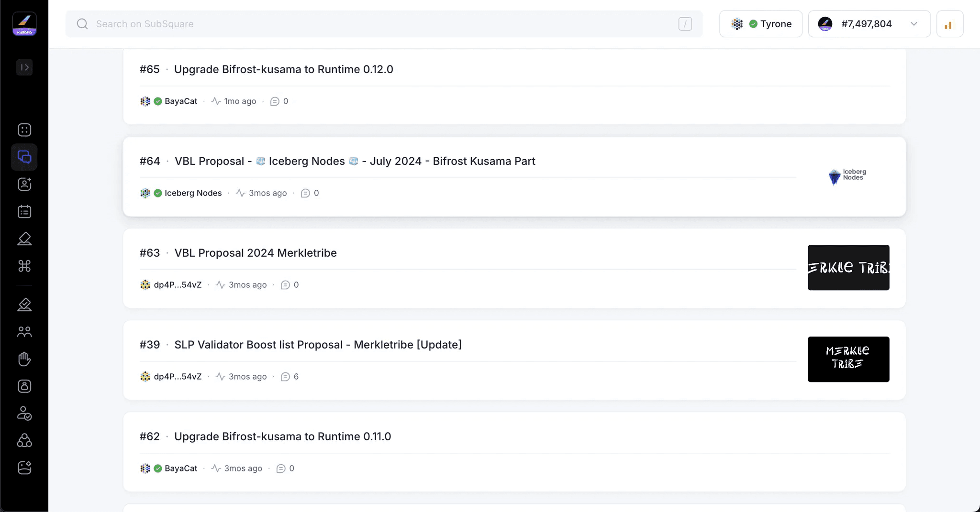The width and height of the screenshot is (980, 512).
Task: Open the discussions chat bubbles icon
Action: [24, 157]
